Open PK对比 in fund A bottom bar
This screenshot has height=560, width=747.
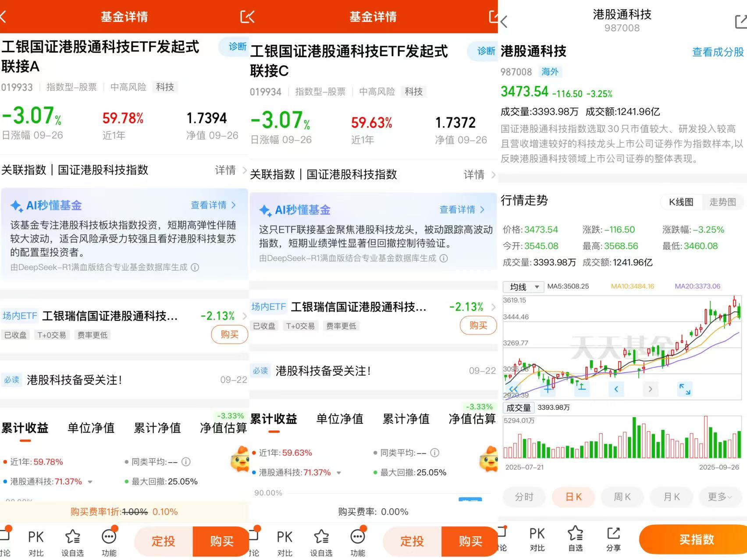click(36, 542)
